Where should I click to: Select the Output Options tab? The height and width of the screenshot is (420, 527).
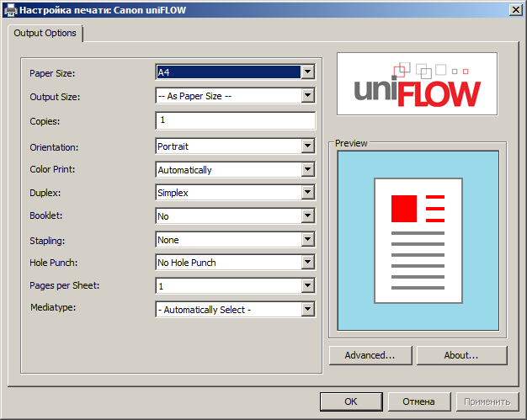[x=45, y=33]
